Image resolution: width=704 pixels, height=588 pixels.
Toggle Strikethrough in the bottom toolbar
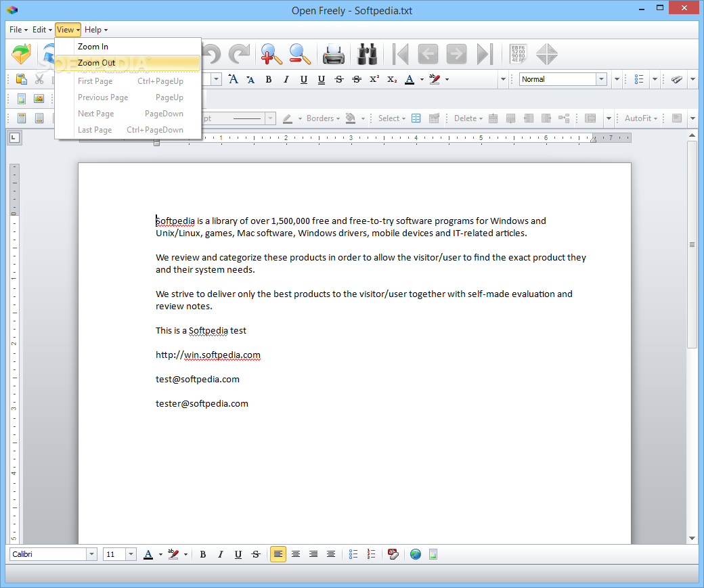pyautogui.click(x=256, y=554)
